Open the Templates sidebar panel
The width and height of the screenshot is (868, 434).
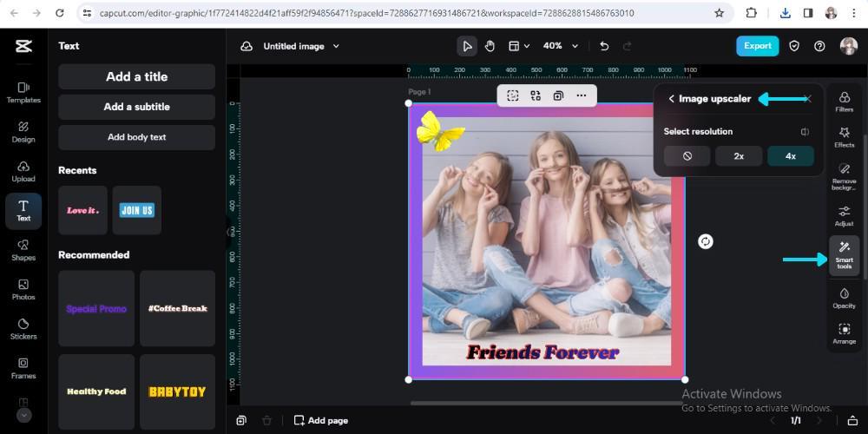pos(23,93)
